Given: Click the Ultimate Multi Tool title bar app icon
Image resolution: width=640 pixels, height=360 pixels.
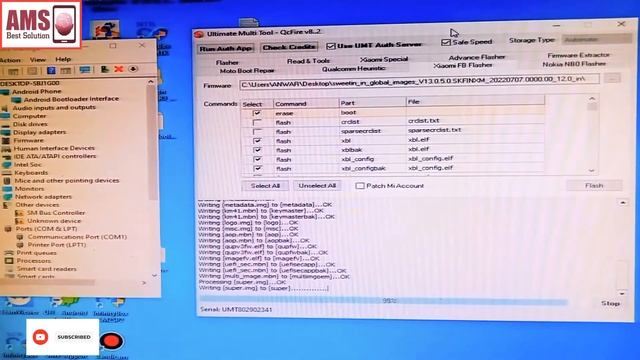Looking at the screenshot, I should 199,34.
